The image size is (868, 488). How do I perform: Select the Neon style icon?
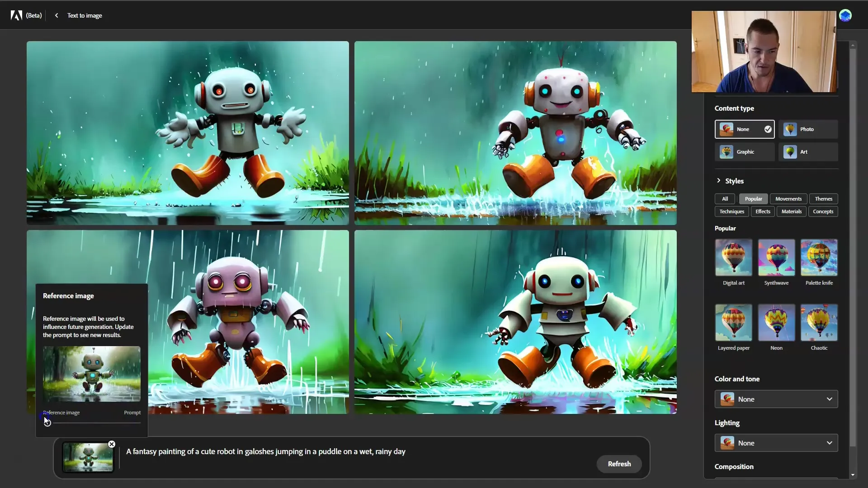tap(777, 322)
